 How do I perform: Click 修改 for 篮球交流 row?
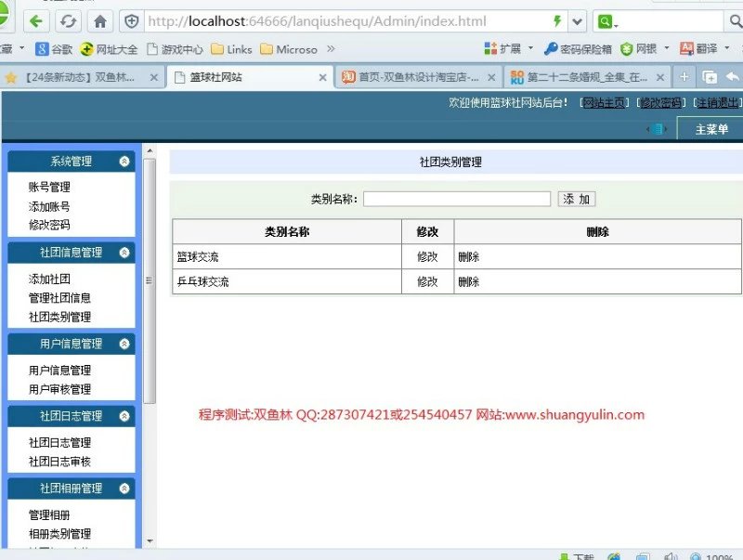(x=427, y=257)
